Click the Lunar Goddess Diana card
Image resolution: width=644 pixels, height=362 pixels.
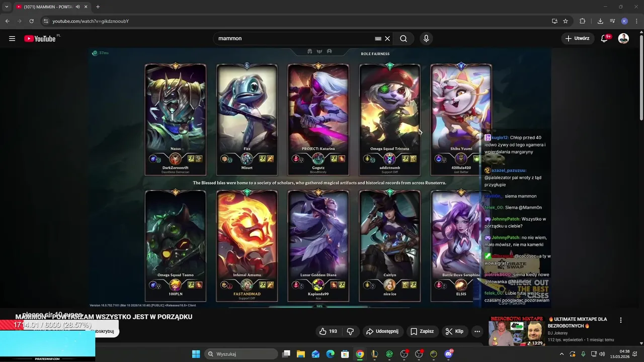(318, 246)
